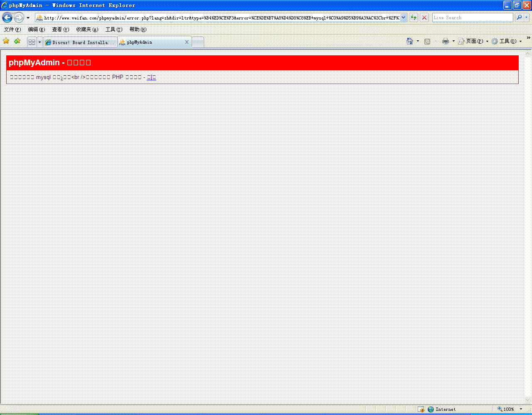Follow the link after PHP in error message
The height and width of the screenshot is (415, 532).
[x=151, y=77]
